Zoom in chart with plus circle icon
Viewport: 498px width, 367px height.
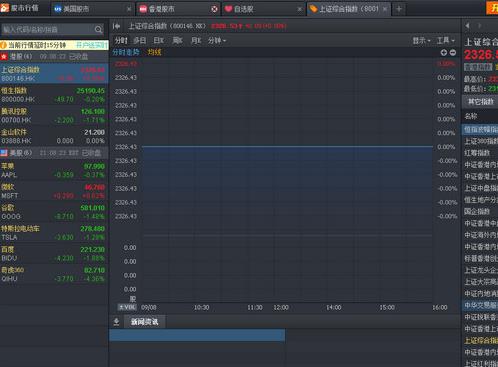pos(444,53)
